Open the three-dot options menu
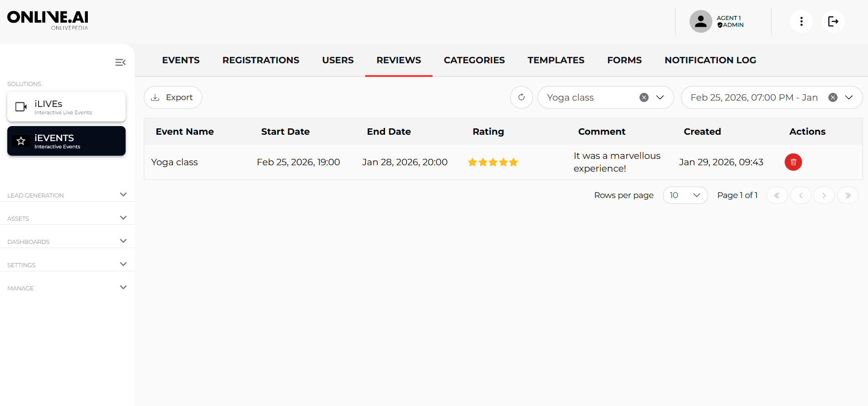868x406 pixels. tap(801, 21)
